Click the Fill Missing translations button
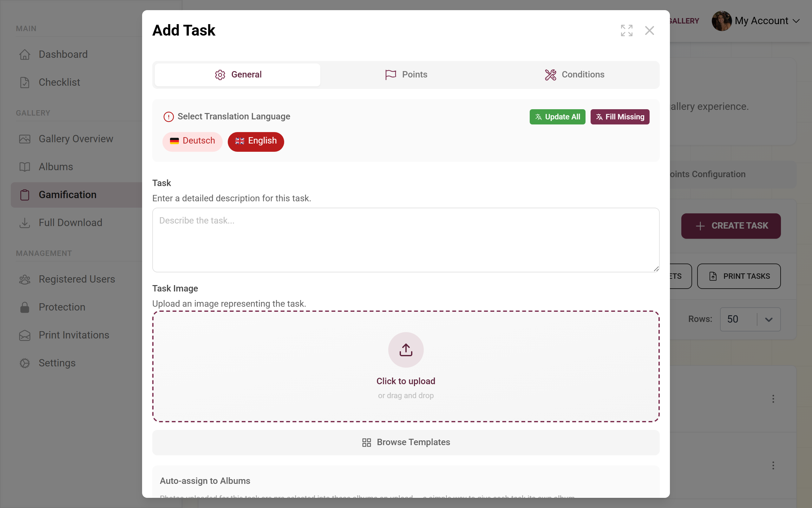 620,117
